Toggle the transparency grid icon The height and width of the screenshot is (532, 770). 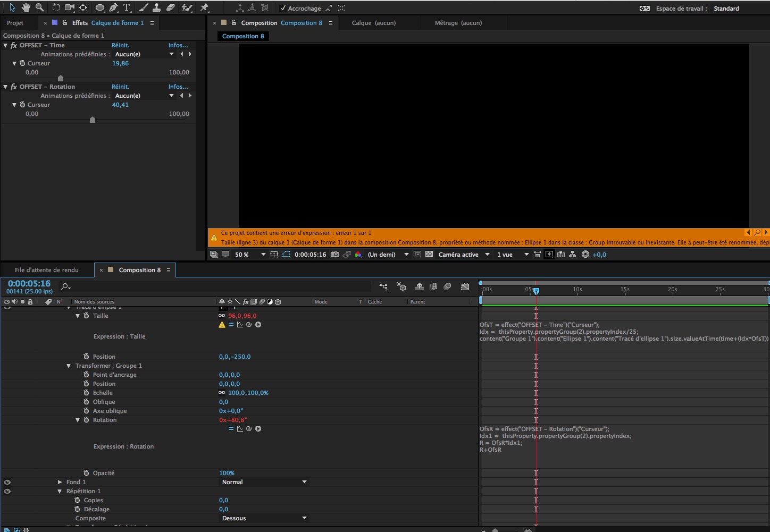[x=429, y=255]
